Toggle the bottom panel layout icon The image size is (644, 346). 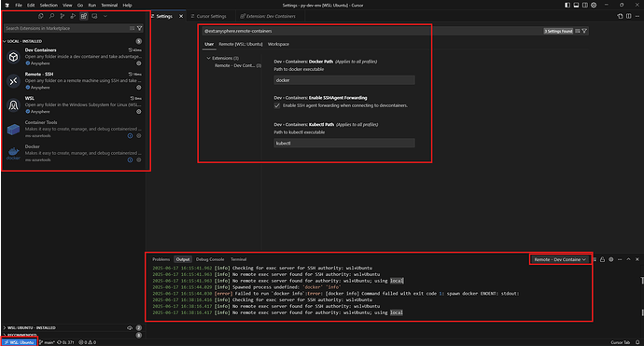tap(576, 5)
